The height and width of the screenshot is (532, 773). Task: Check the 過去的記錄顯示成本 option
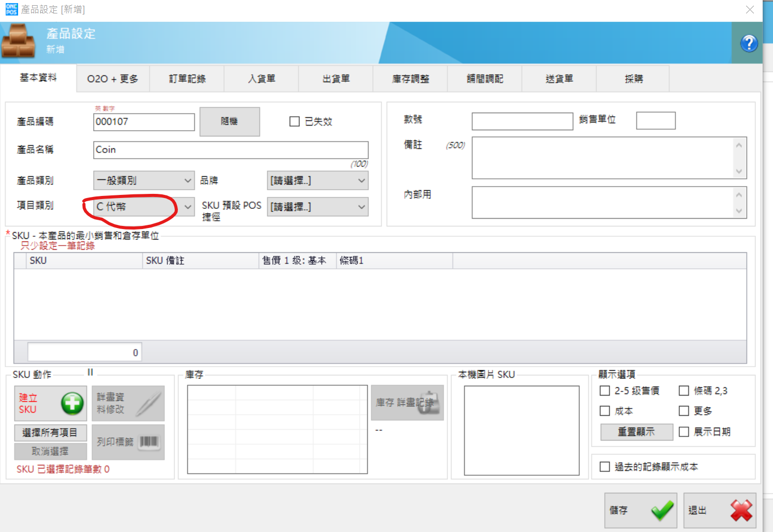pos(604,466)
